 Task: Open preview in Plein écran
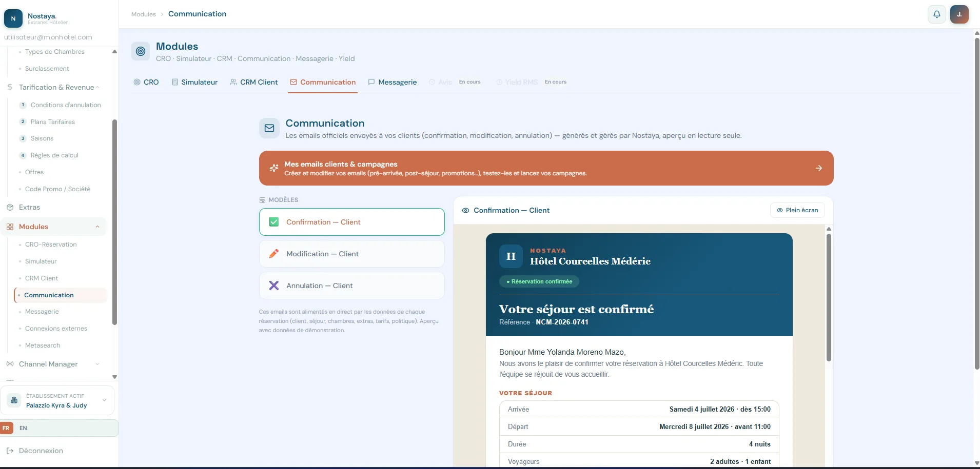coord(797,210)
